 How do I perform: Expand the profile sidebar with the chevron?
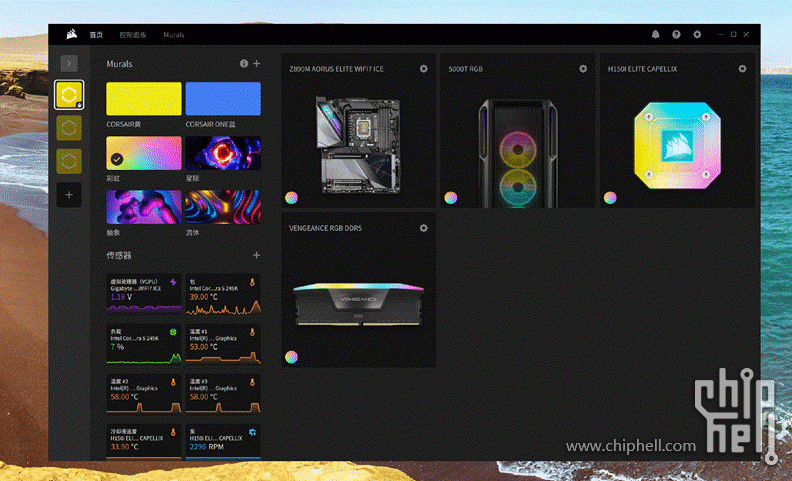tap(69, 63)
